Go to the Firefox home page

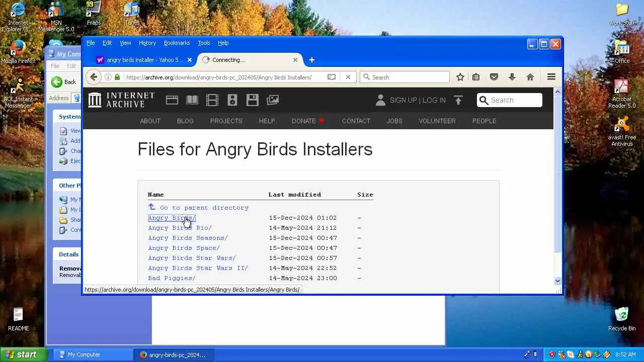[530, 77]
